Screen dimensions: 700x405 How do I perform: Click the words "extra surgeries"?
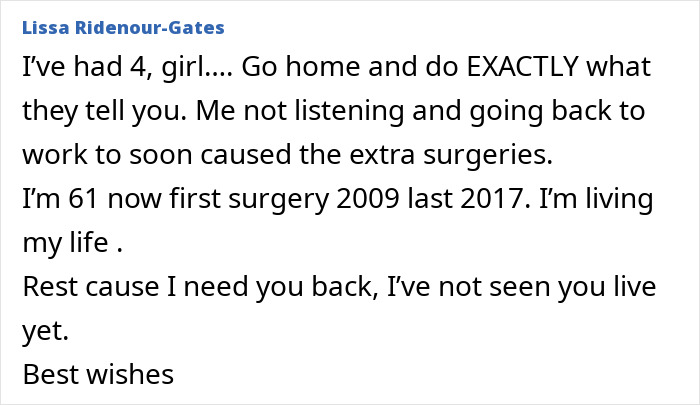pos(451,156)
